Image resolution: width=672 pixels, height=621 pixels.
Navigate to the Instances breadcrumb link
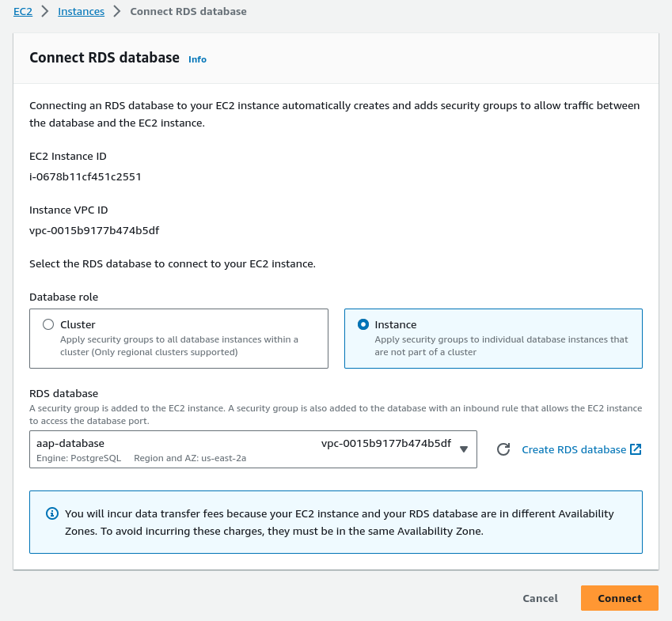pos(81,12)
